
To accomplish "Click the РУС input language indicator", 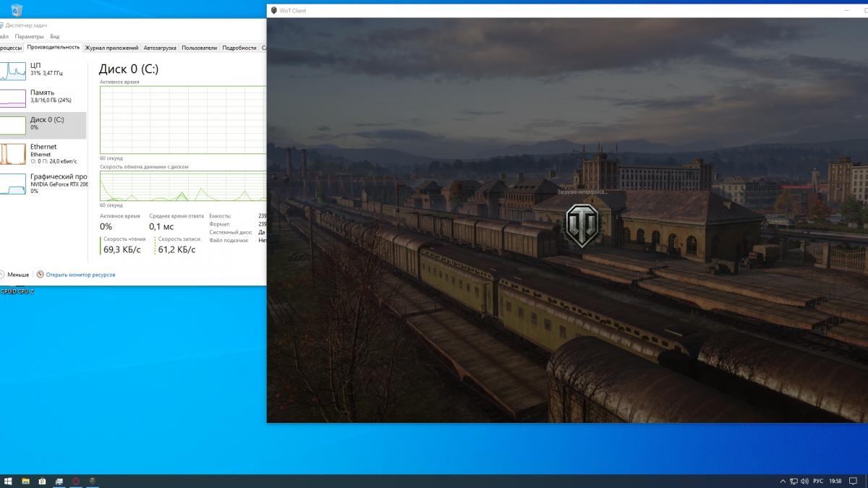I will [818, 481].
